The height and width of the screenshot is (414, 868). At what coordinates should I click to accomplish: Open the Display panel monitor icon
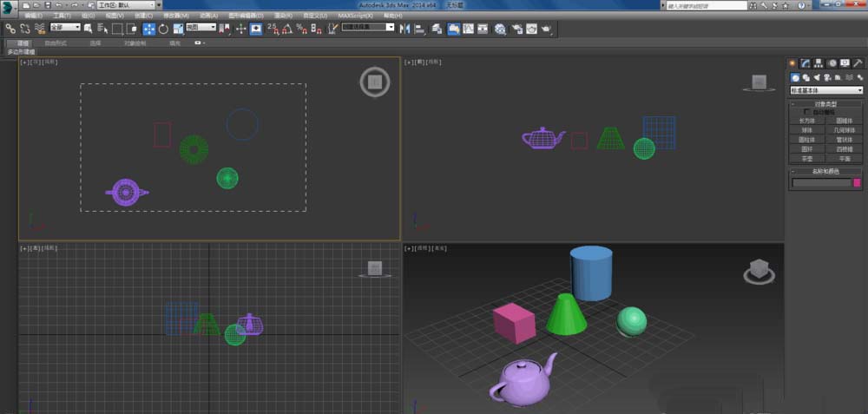(845, 62)
